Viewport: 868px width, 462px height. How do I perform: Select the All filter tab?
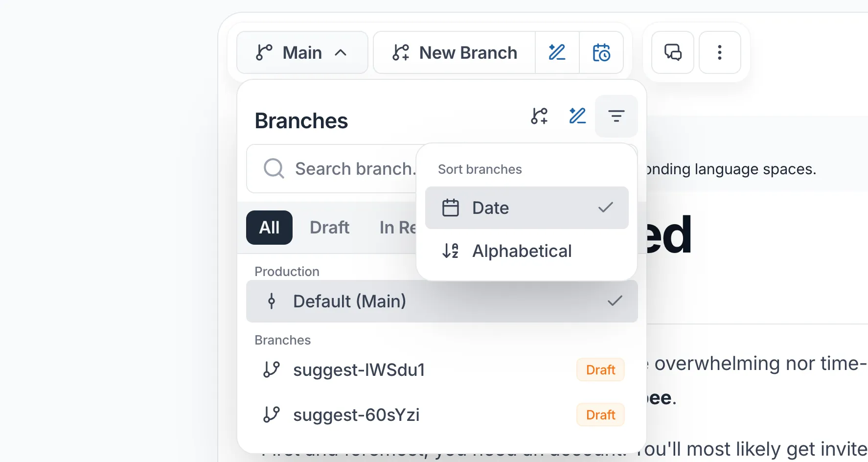(x=269, y=228)
